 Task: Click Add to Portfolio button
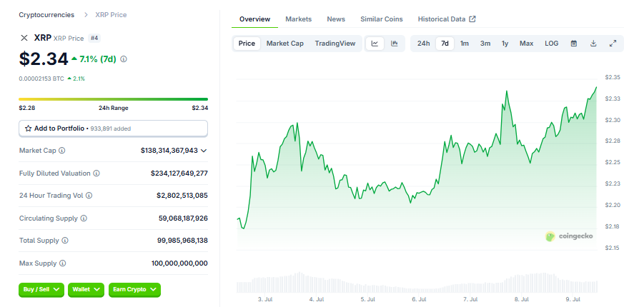click(x=114, y=129)
